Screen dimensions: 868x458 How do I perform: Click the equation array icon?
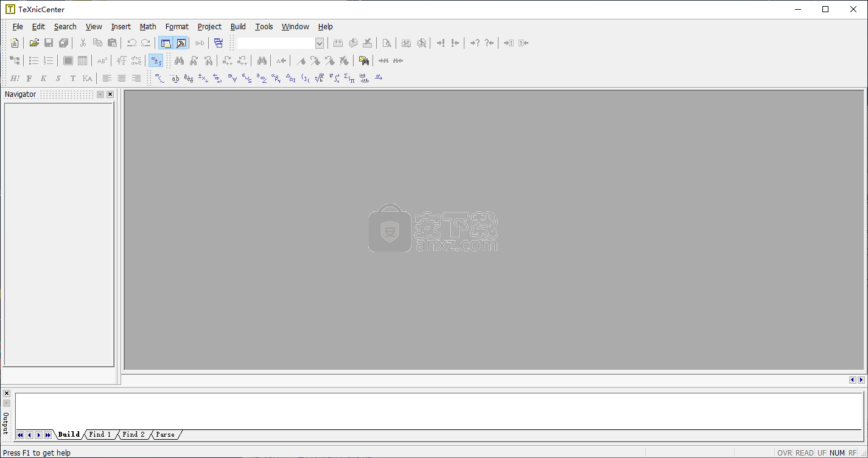[x=136, y=61]
